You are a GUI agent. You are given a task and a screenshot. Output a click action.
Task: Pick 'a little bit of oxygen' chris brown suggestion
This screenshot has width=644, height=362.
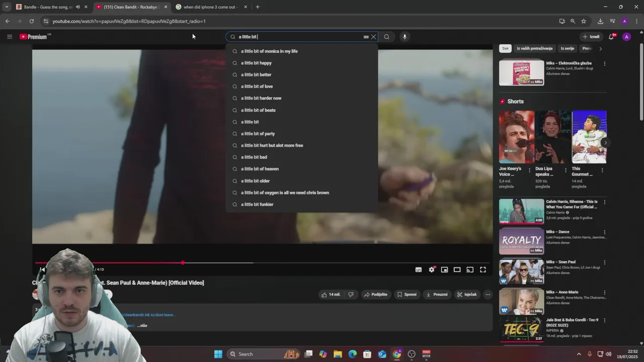point(302,193)
